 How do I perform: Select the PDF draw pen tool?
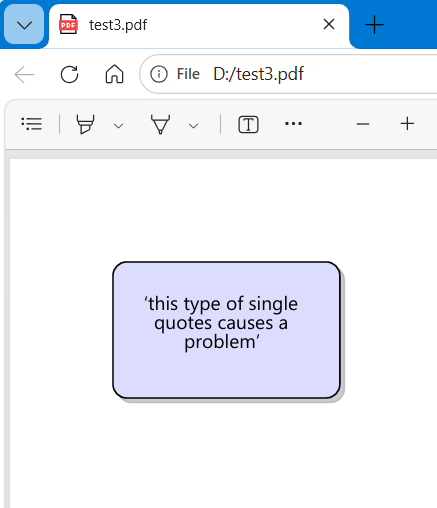[x=160, y=124]
